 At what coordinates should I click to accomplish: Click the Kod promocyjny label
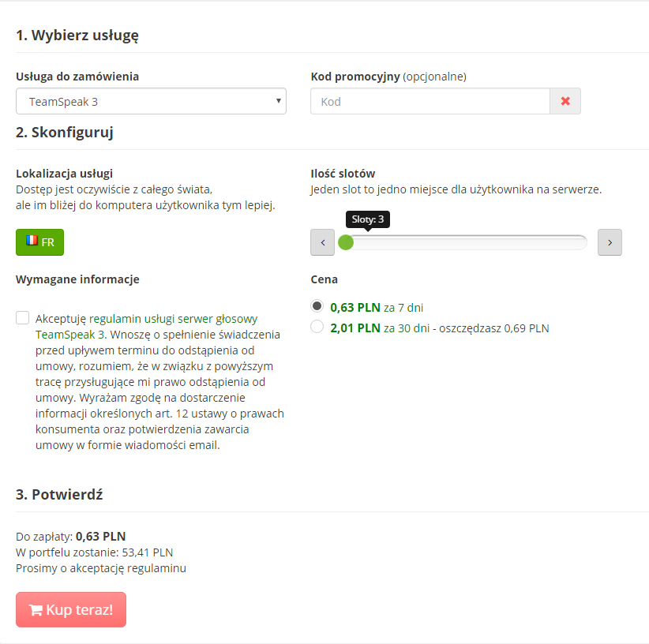coord(355,77)
